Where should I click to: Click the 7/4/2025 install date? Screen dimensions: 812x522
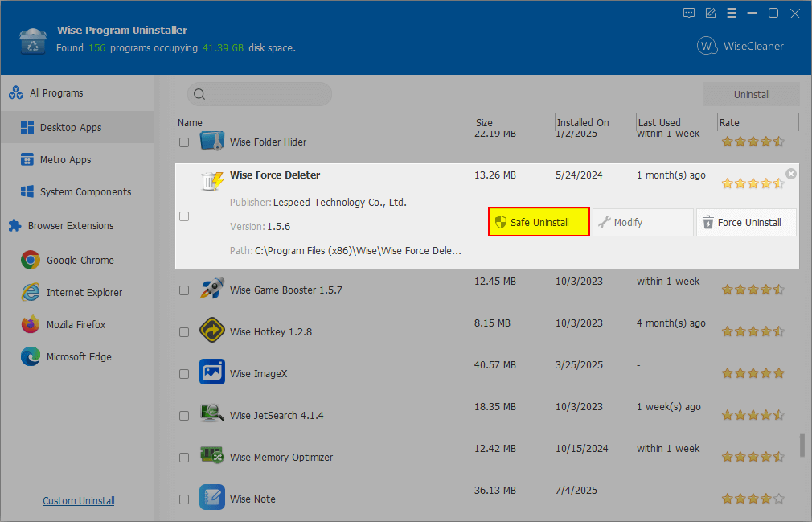(576, 491)
